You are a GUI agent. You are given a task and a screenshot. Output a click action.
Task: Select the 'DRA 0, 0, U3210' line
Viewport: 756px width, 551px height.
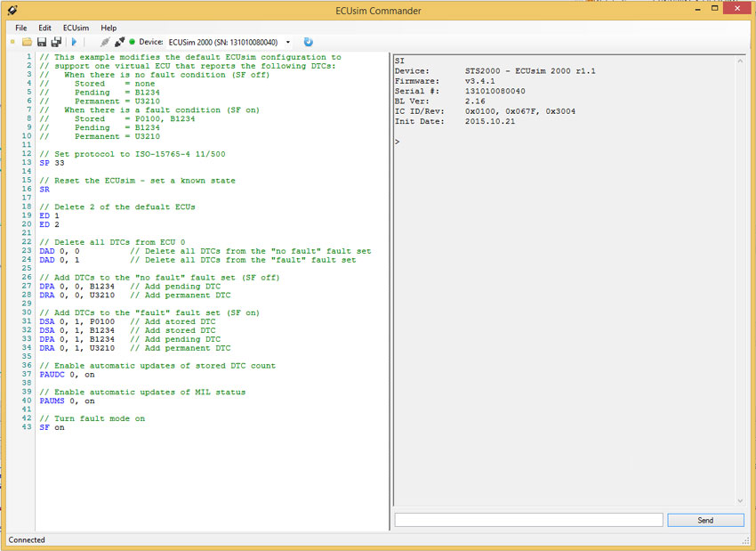pyautogui.click(x=77, y=296)
